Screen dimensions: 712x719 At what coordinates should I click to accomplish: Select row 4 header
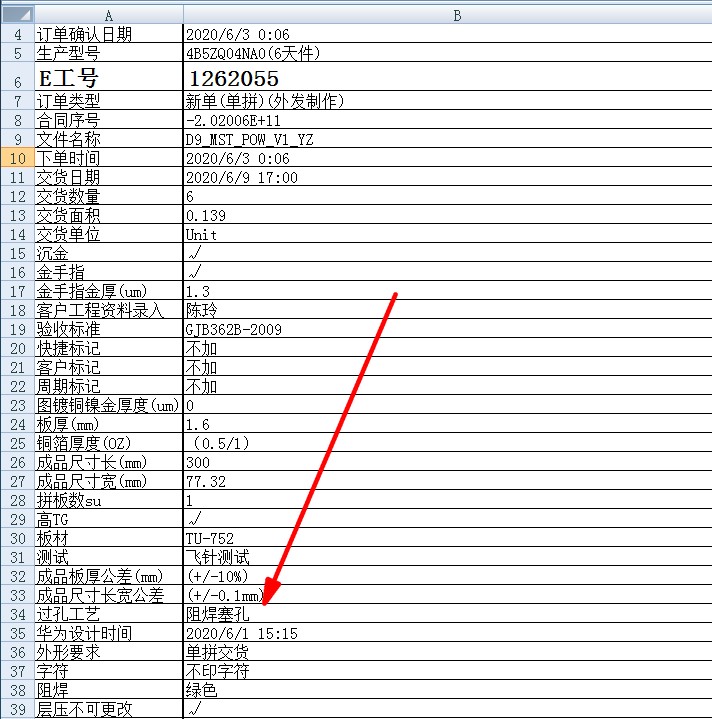tap(17, 34)
